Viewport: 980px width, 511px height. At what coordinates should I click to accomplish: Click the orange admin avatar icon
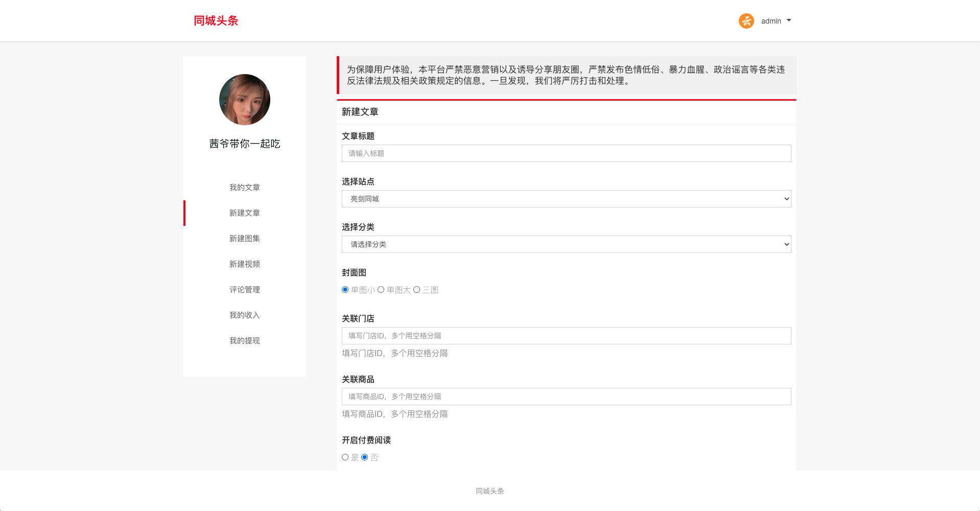746,21
